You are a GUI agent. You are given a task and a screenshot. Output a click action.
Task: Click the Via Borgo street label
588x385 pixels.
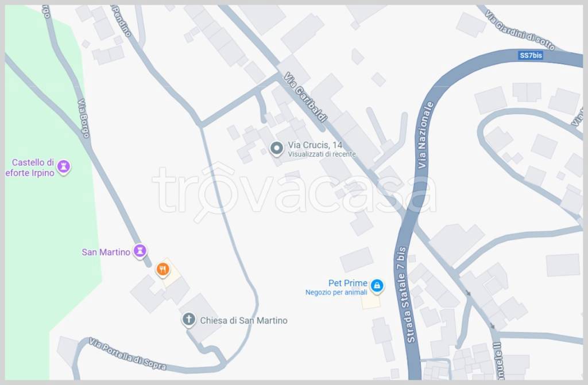[x=84, y=118]
